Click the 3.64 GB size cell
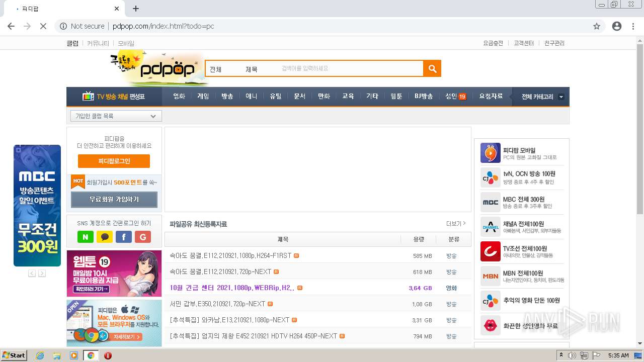Image resolution: width=644 pixels, height=362 pixels. tap(420, 288)
